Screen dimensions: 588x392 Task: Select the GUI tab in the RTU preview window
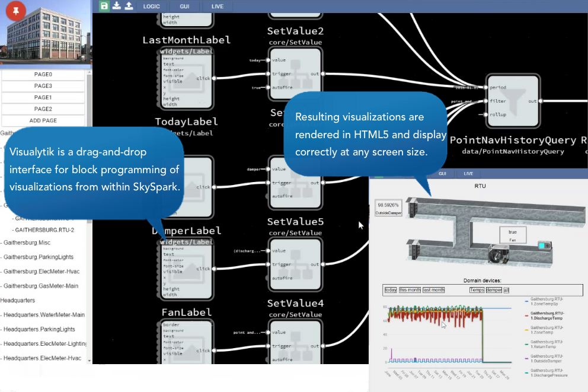(x=443, y=173)
